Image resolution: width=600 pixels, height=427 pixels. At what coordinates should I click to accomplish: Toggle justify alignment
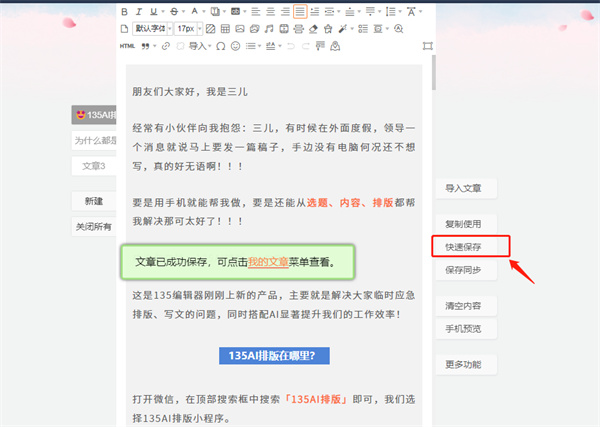tap(300, 11)
